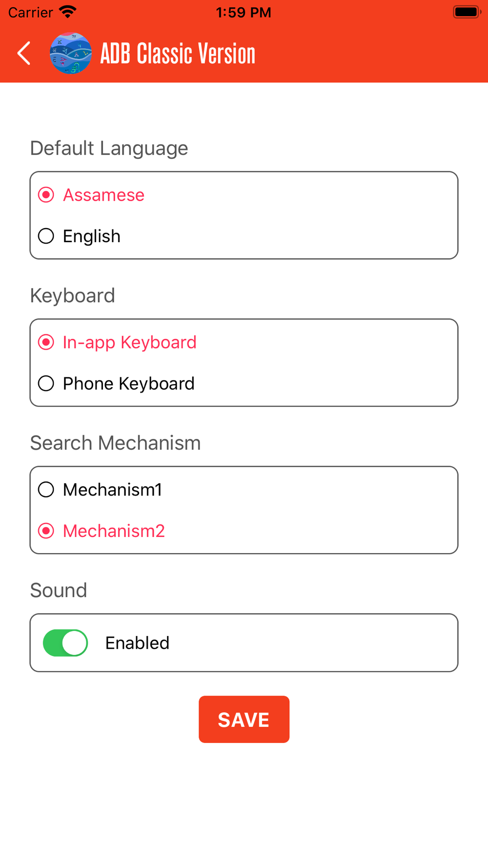The width and height of the screenshot is (488, 868).
Task: Tap the Enabled label next to toggle
Action: [138, 643]
